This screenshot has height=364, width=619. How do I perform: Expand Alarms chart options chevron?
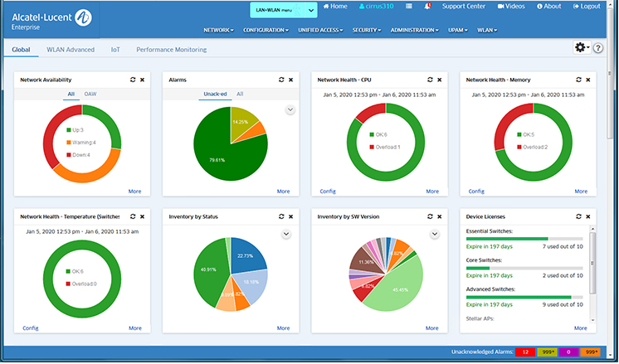(x=290, y=109)
